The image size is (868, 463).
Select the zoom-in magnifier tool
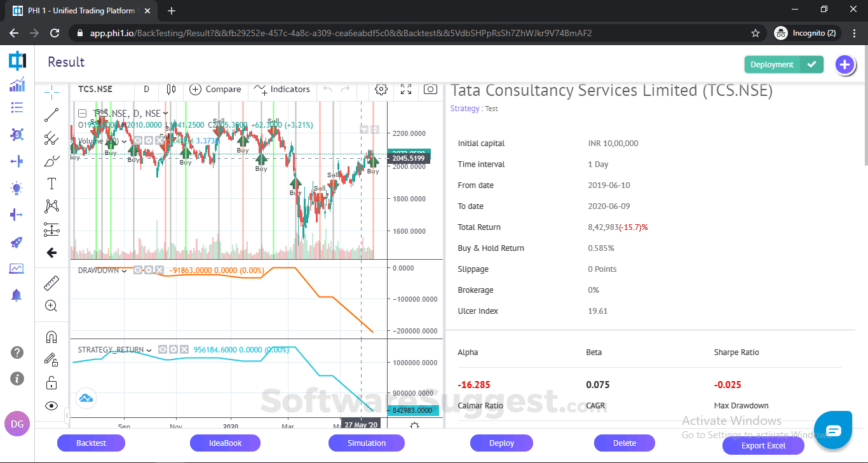[51, 305]
